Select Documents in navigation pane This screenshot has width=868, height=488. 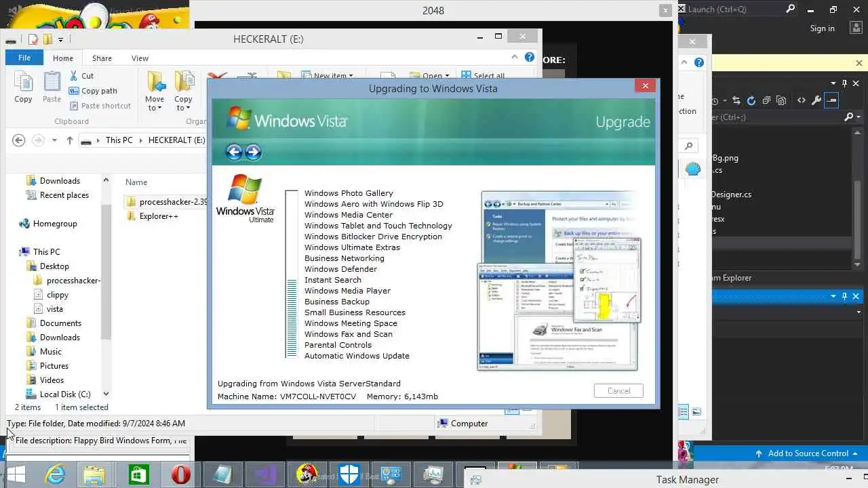click(x=54, y=323)
